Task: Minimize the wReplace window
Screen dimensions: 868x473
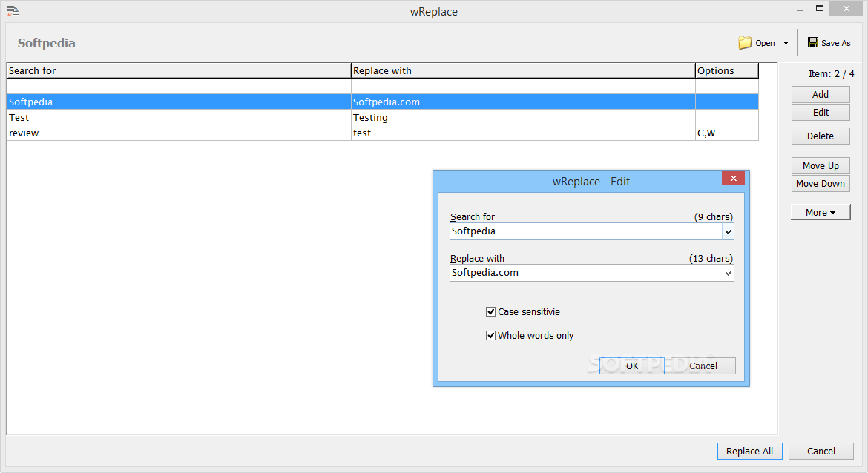Action: pyautogui.click(x=799, y=10)
